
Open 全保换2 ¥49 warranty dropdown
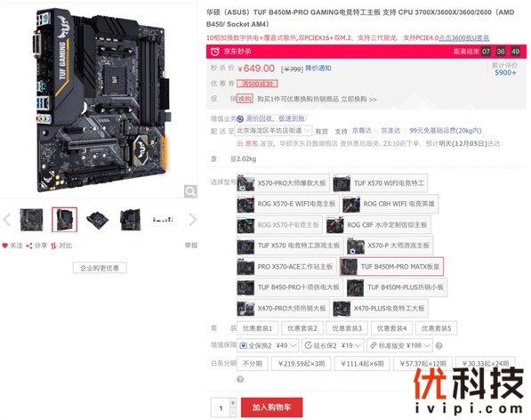pos(268,346)
